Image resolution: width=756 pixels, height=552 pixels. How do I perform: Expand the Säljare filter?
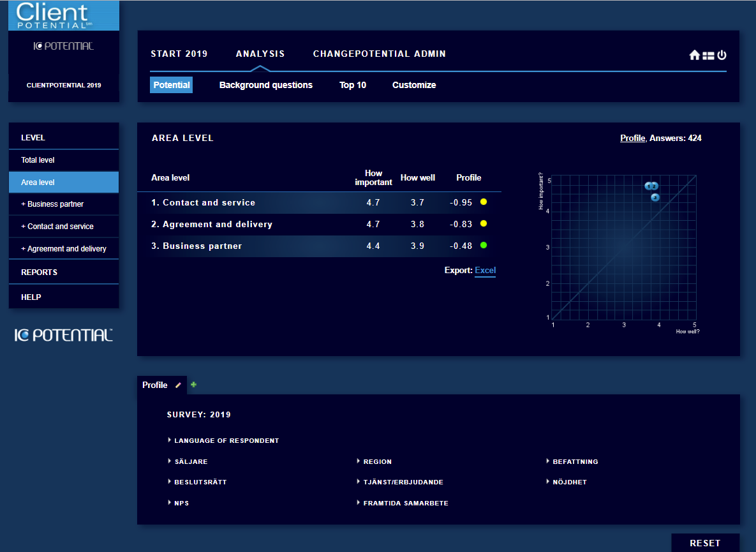188,461
